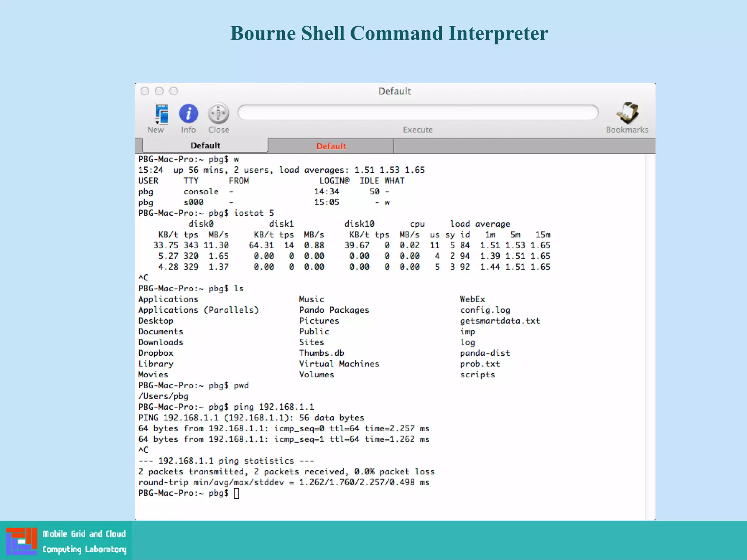Click the 'ping 192.168.1.1' command text
Viewport: 747px width, 560px height.
click(x=274, y=407)
